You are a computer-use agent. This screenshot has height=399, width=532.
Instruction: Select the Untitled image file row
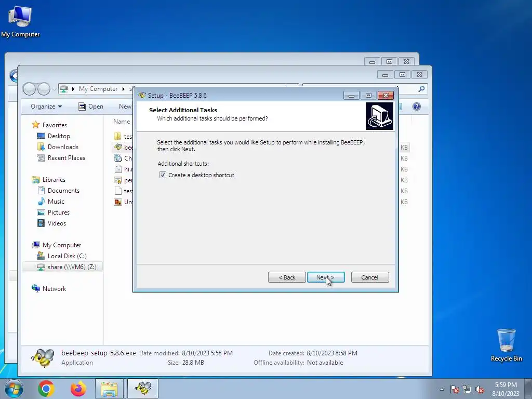123,202
